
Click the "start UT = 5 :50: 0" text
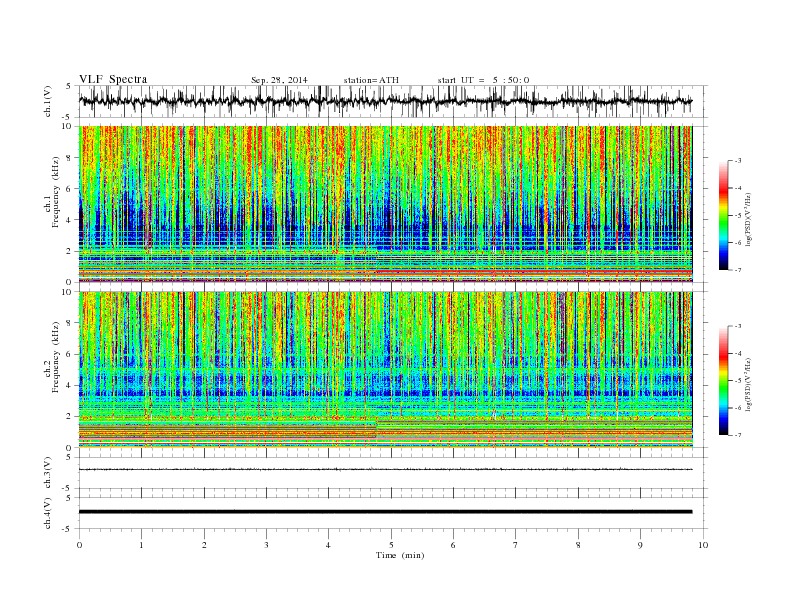coord(483,80)
